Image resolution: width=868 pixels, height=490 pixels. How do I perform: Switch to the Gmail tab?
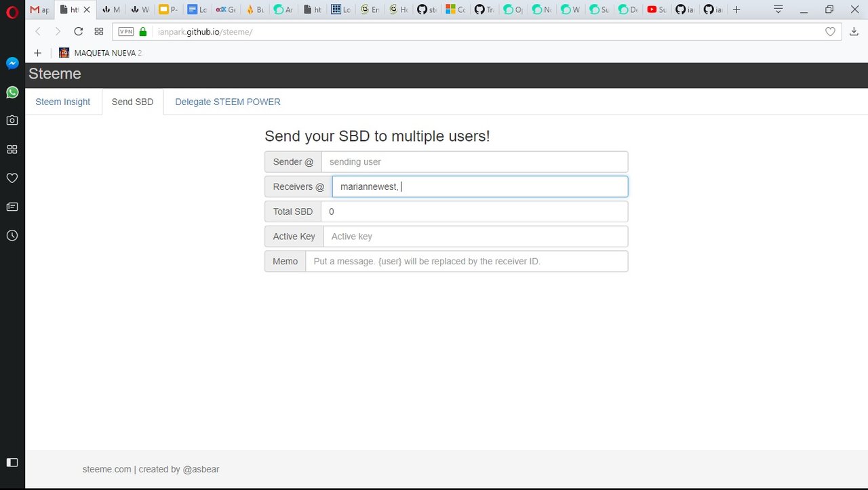coord(40,9)
